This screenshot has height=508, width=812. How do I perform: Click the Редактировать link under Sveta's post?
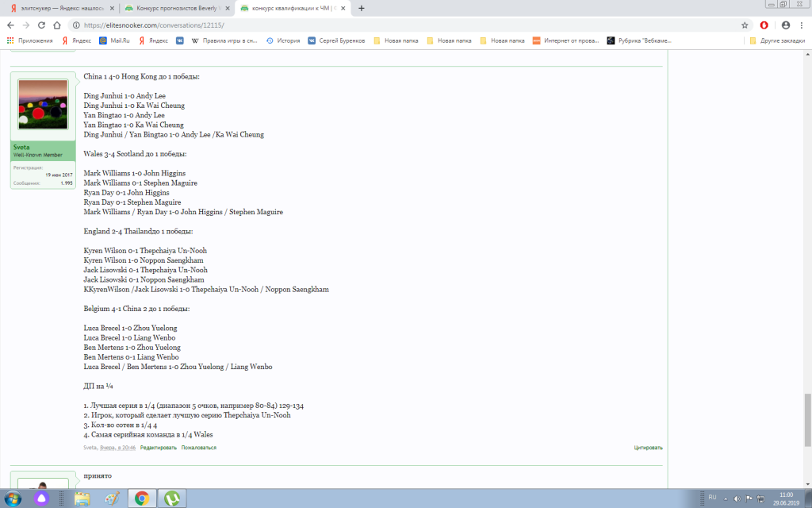click(159, 448)
